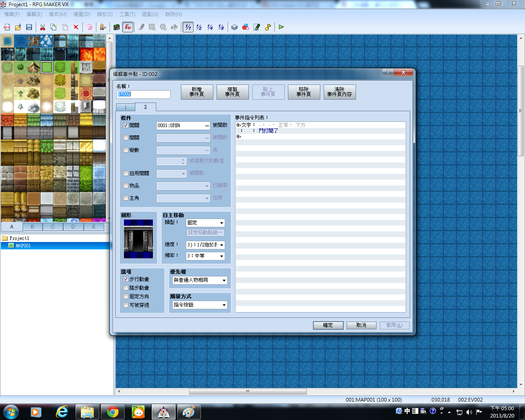Screen dimensions: 525x420
Task: Open the 類型 movement type dropdown
Action: coord(205,223)
